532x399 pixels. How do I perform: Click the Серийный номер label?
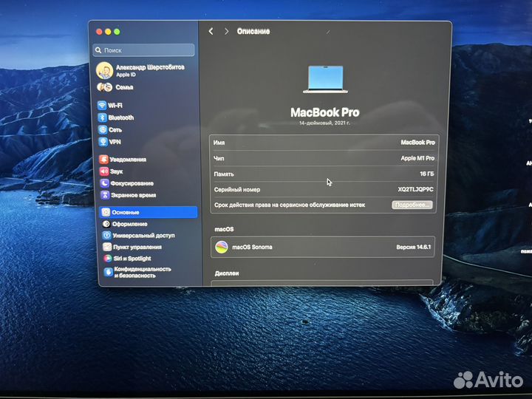[237, 190]
